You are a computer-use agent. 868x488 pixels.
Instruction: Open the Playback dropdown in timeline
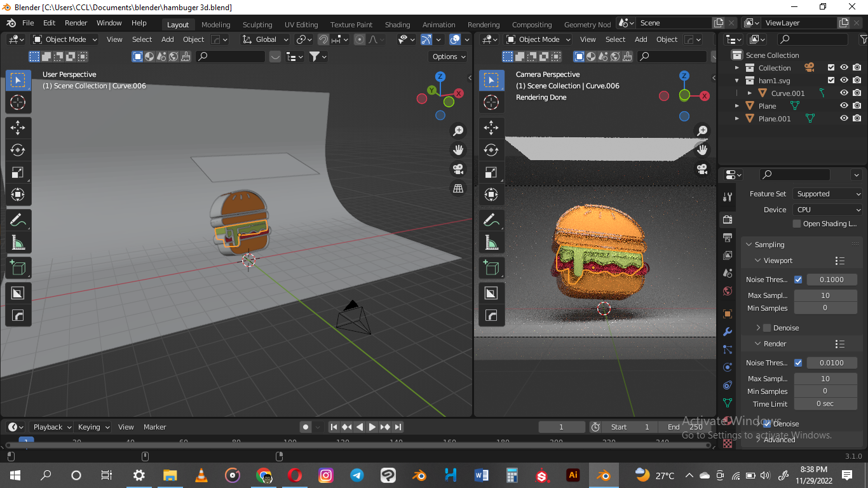[52, 427]
